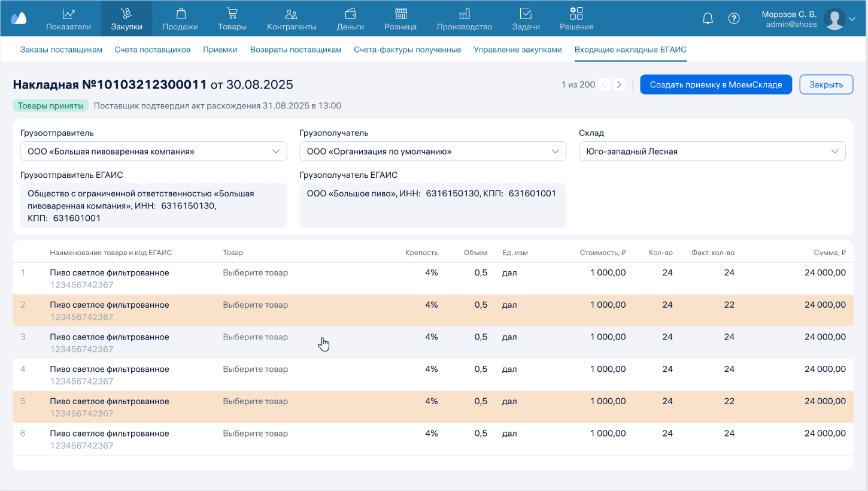Click the Закрыть button
The width and height of the screenshot is (868, 491).
(x=826, y=84)
